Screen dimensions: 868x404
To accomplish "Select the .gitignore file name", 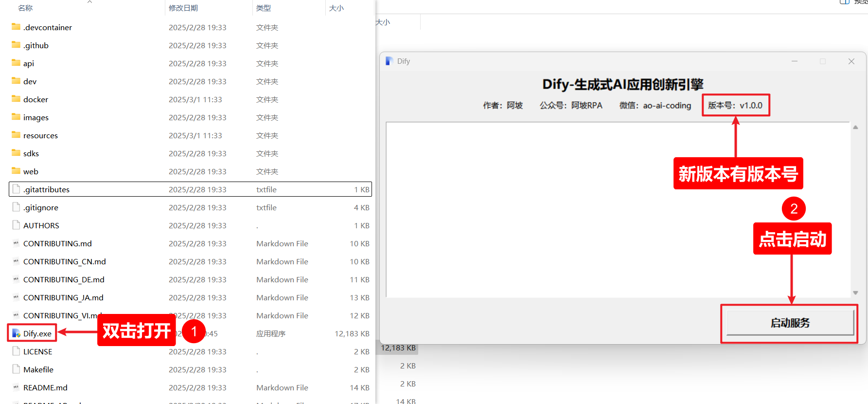I will pos(41,207).
